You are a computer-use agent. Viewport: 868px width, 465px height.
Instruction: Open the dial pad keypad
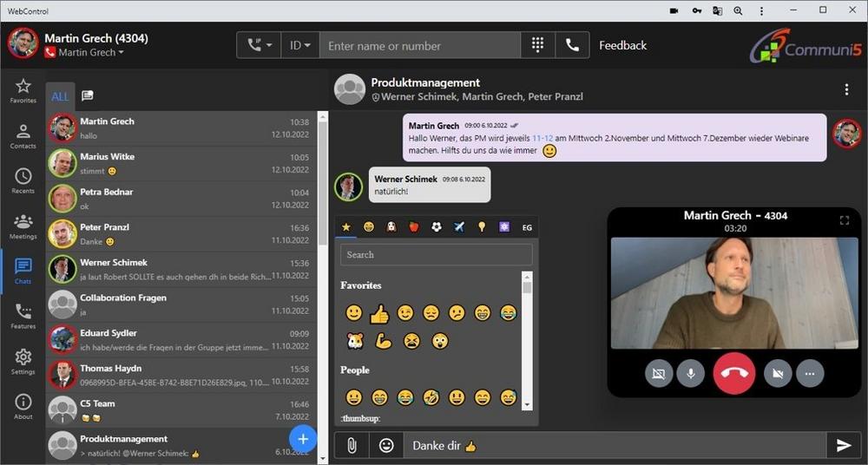tap(538, 45)
